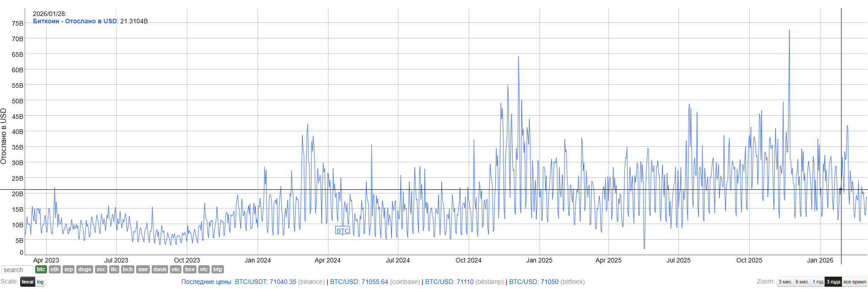Toggle the active btc coin tag
The height and width of the screenshot is (289, 868).
pyautogui.click(x=41, y=269)
